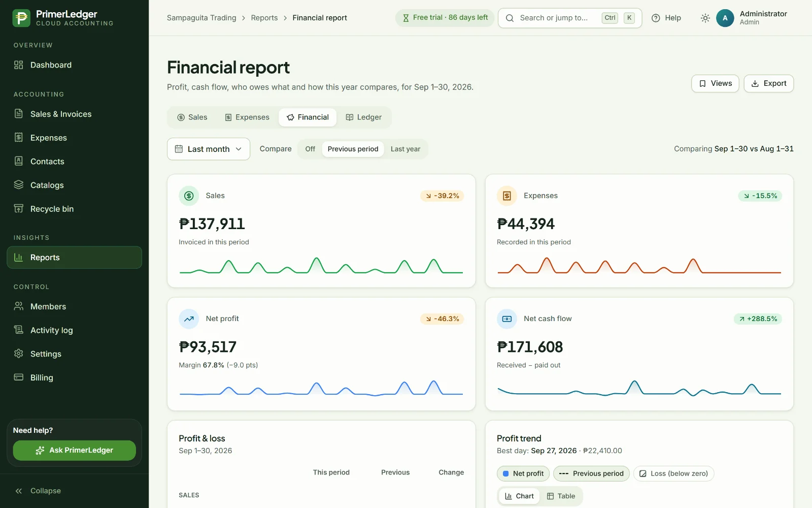This screenshot has width=812, height=508.
Task: Click the Net profit -46.3% badge
Action: [x=442, y=319]
